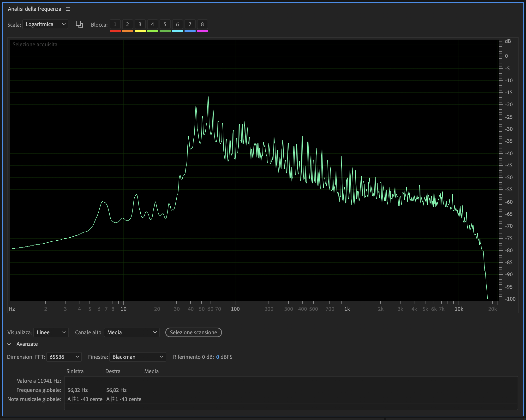Open the Finestra Blackman dropdown
The width and height of the screenshot is (526, 420).
coord(137,357)
